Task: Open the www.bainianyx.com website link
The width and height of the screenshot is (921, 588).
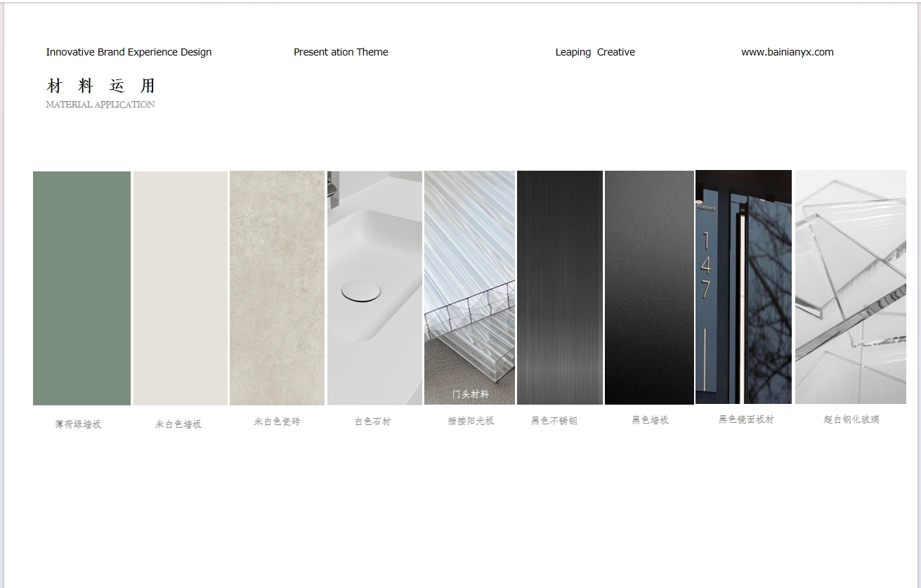Action: pyautogui.click(x=787, y=52)
